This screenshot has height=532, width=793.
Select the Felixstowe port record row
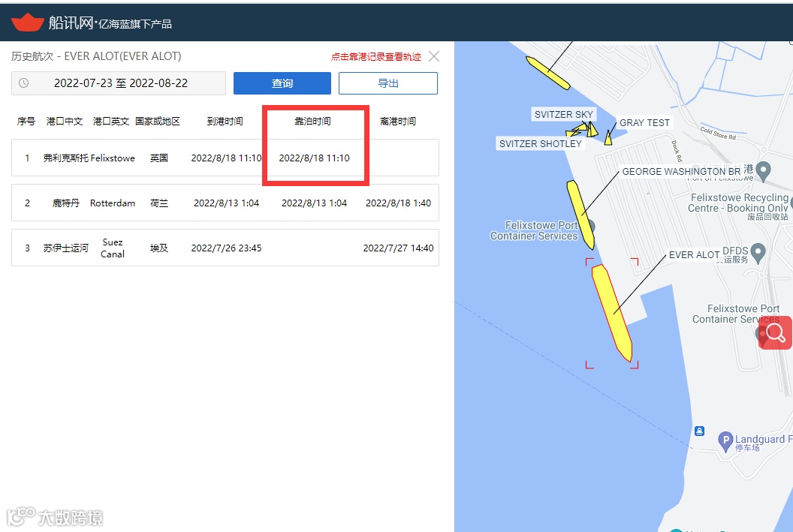point(225,158)
